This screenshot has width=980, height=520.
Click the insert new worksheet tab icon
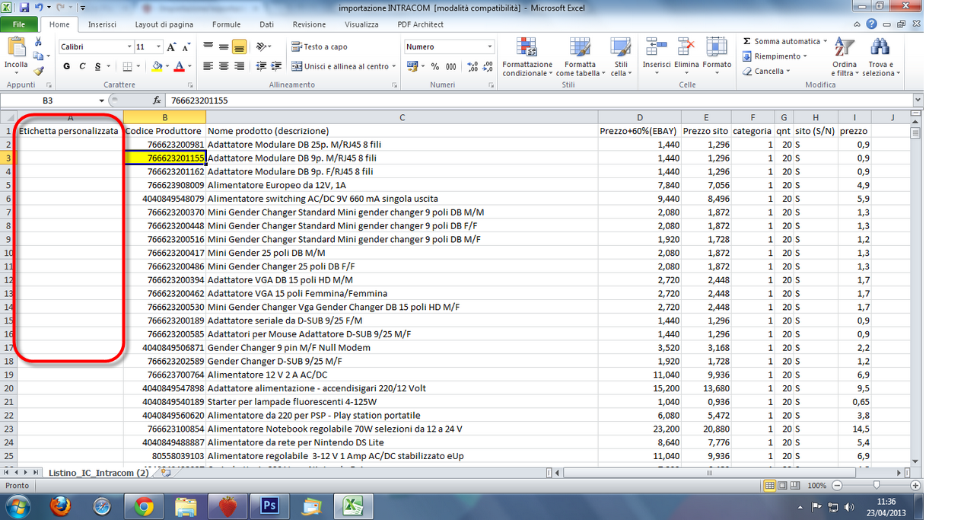tap(165, 473)
